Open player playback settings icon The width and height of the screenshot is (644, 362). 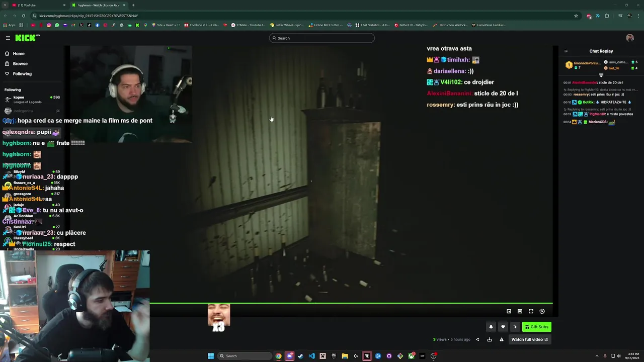(x=542, y=311)
